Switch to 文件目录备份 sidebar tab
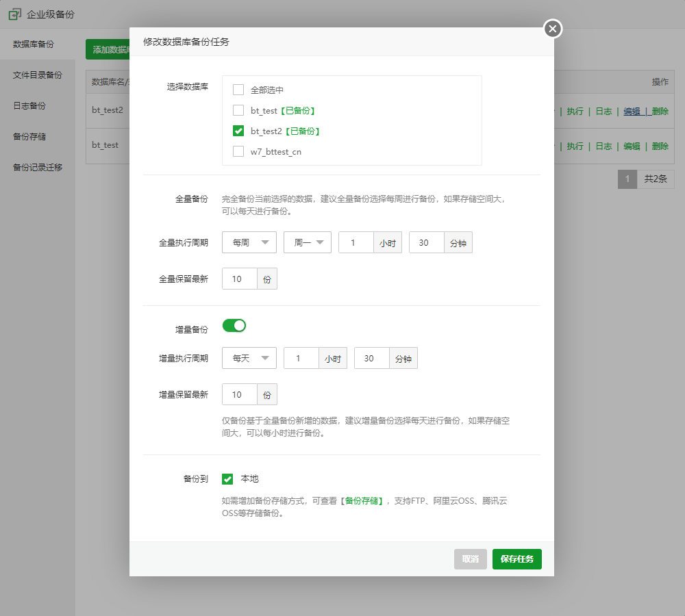 38,75
